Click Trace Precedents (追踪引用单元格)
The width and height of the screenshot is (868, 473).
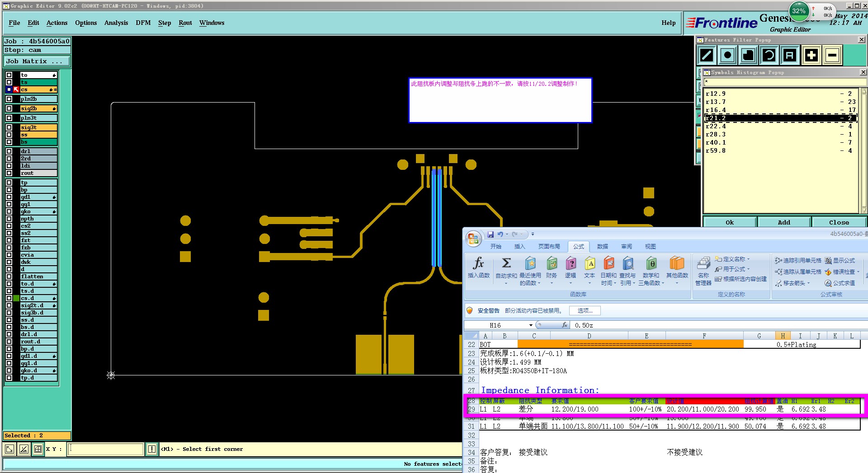798,261
